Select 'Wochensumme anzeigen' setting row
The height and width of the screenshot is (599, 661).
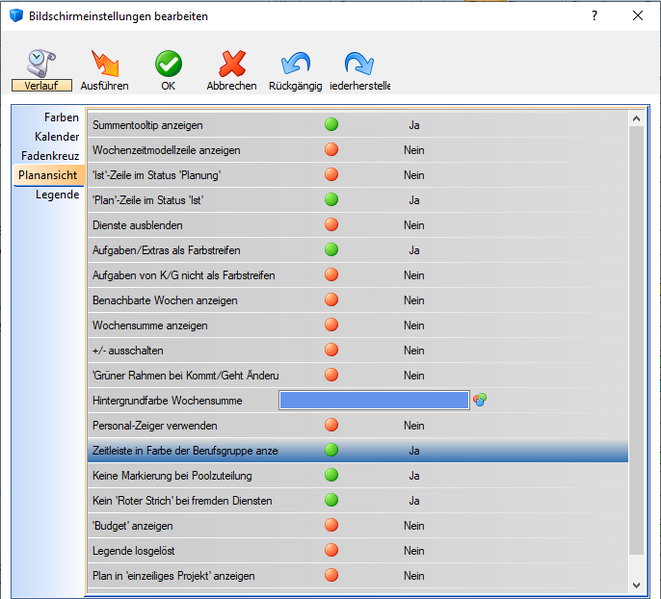click(150, 325)
